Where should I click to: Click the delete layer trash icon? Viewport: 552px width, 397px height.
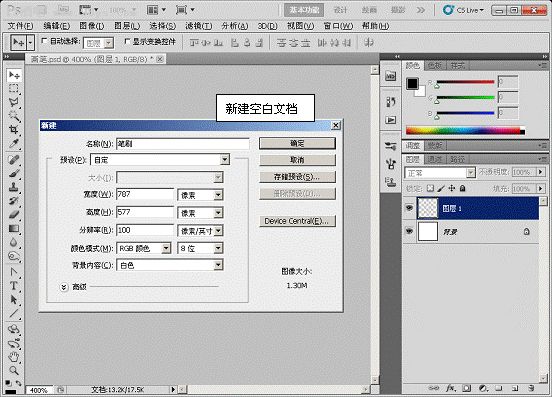(x=531, y=388)
